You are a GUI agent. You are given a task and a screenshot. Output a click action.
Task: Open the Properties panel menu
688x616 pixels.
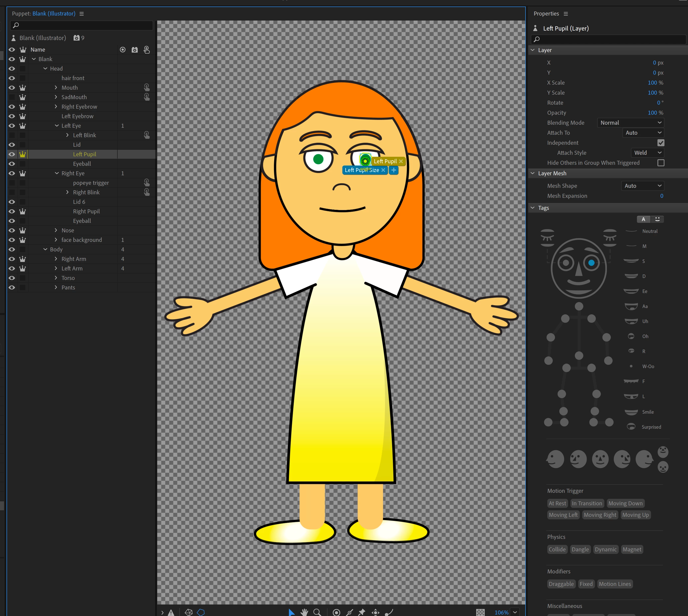pos(566,14)
